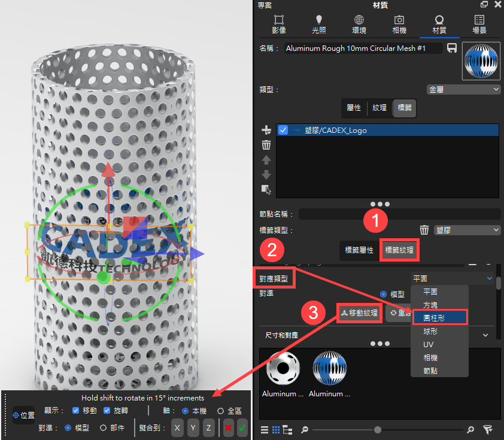The width and height of the screenshot is (504, 440).
Task: Snap to the X axis
Action: click(x=177, y=428)
